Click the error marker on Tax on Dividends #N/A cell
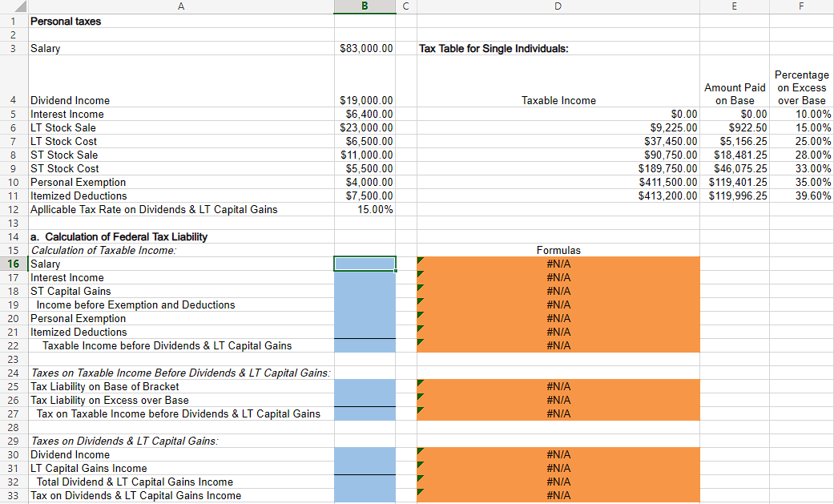 pyautogui.click(x=418, y=493)
